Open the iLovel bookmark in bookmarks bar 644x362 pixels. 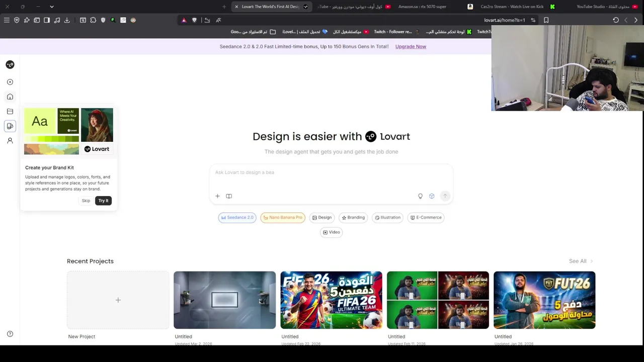click(x=305, y=32)
